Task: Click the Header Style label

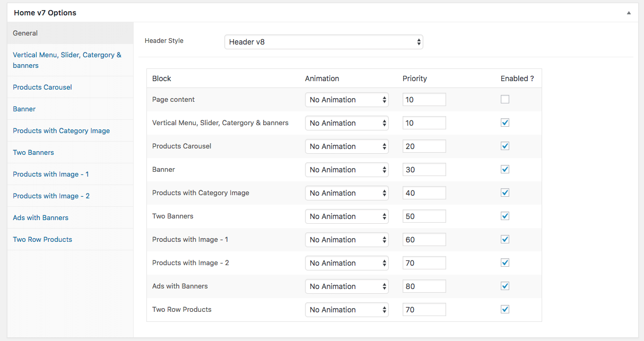Action: point(164,40)
